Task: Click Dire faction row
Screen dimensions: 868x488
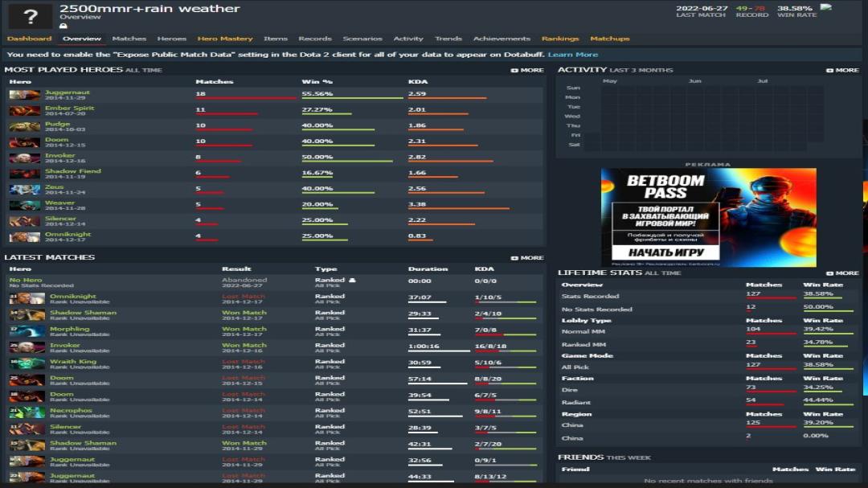Action: 707,389
